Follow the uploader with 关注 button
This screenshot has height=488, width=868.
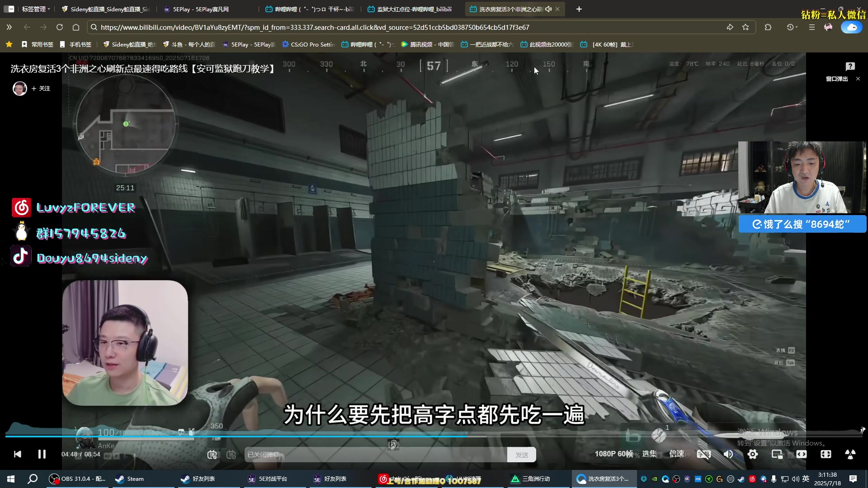[x=41, y=88]
